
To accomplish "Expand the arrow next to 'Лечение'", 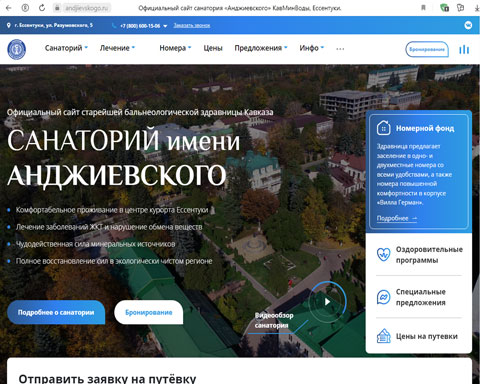I will (133, 48).
